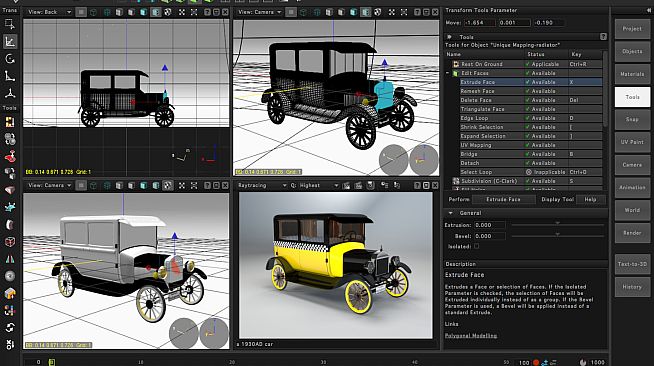Collapse the right sidebar with double-arrow icon
The width and height of the screenshot is (654, 366).
649,10
